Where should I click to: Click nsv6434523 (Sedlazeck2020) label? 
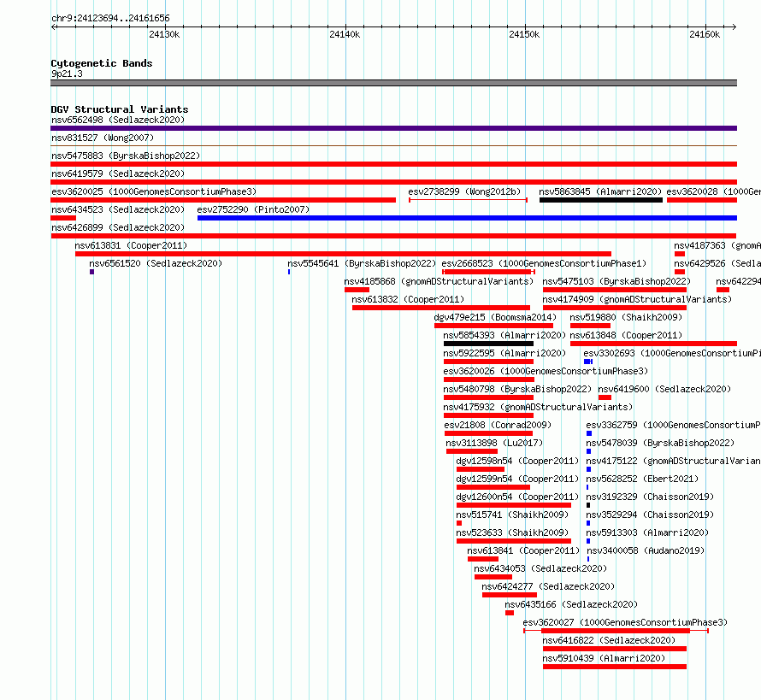[118, 209]
